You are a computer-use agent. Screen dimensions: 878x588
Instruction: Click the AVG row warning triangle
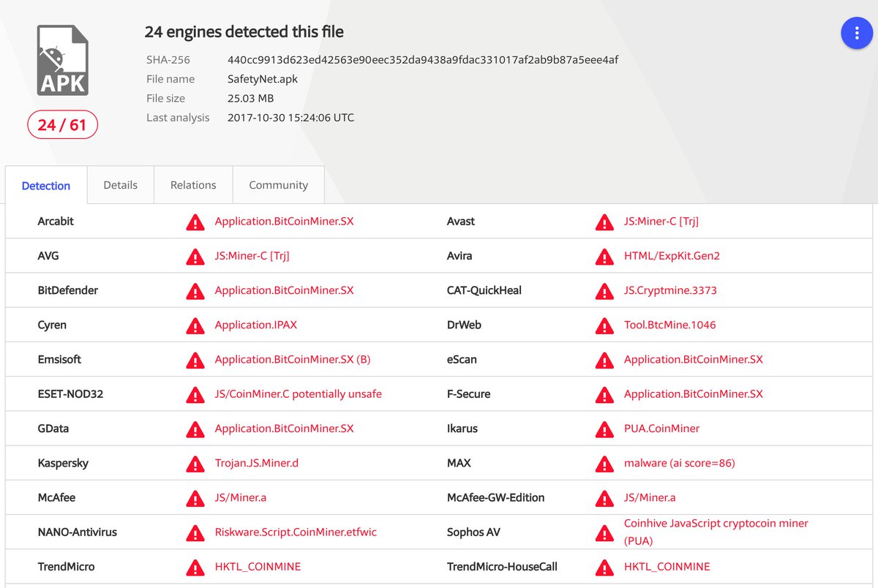coord(195,257)
